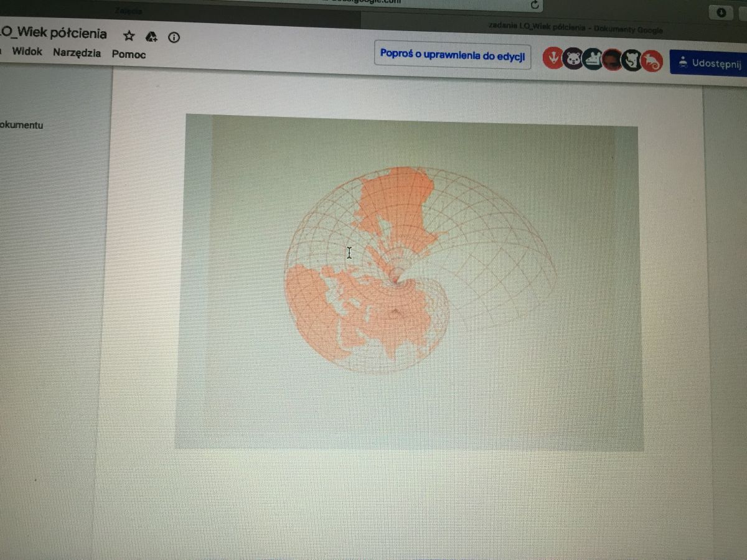Click the leftmost red anonymous collaborator avatar
Screen dimensions: 747x560
pos(553,58)
